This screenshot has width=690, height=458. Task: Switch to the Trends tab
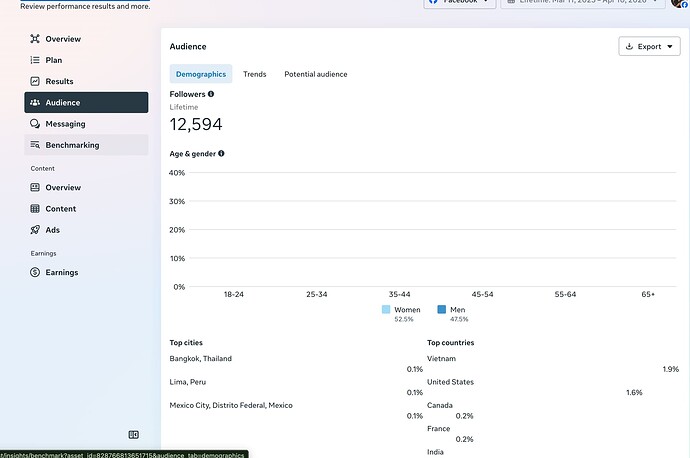[x=255, y=74]
